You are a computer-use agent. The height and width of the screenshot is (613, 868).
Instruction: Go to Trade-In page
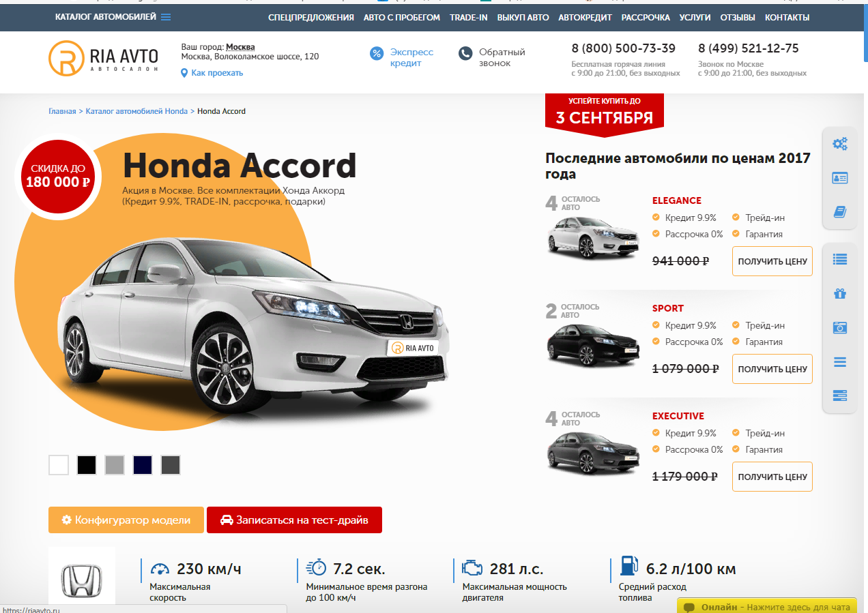[x=469, y=18]
